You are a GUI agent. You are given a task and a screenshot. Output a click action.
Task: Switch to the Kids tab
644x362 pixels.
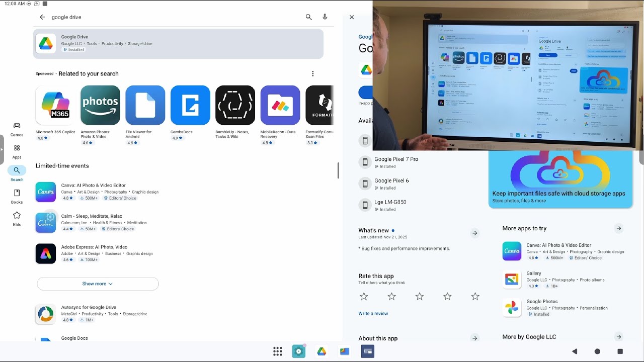pyautogui.click(x=17, y=219)
